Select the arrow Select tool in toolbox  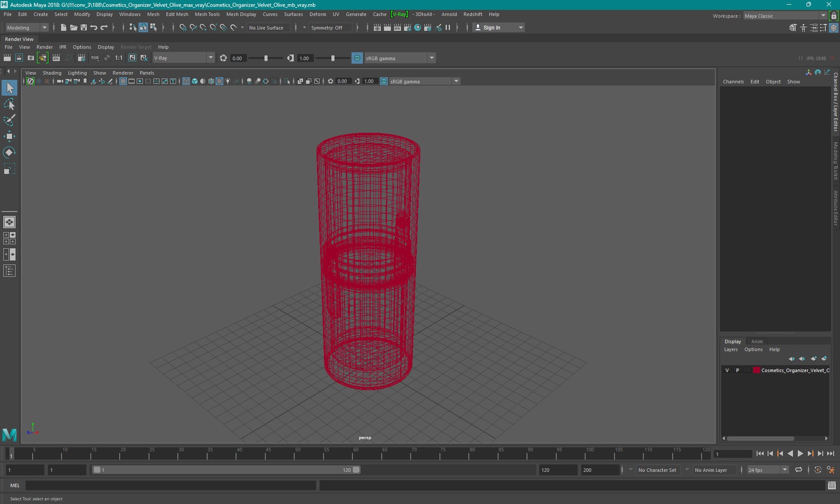9,88
